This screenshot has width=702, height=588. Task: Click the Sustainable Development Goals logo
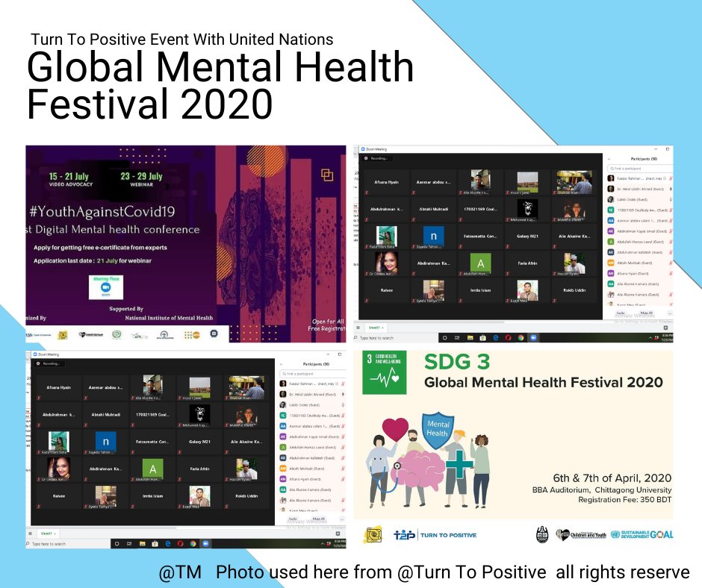click(642, 534)
